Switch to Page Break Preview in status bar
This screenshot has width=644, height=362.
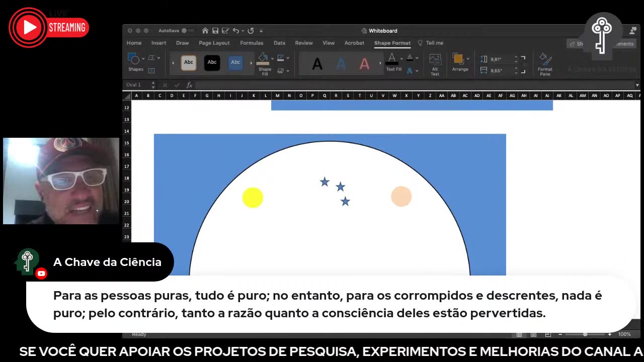(547, 334)
